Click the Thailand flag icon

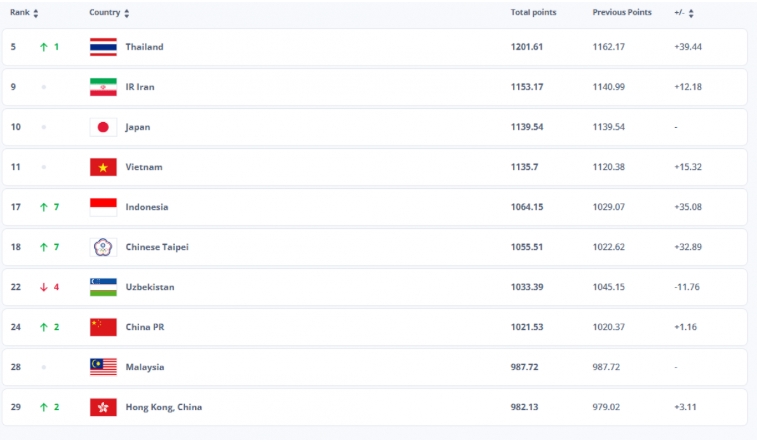click(103, 47)
